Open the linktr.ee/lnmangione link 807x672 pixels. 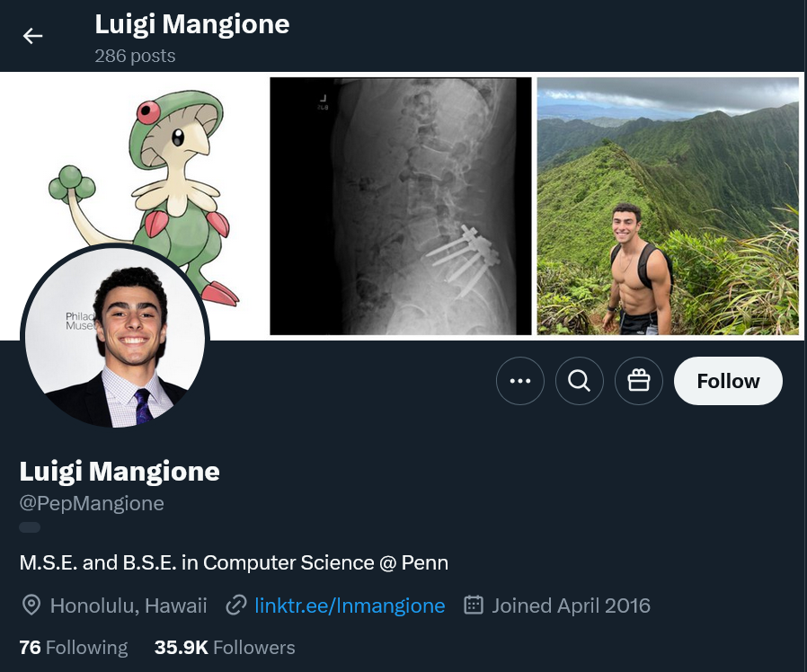click(350, 606)
